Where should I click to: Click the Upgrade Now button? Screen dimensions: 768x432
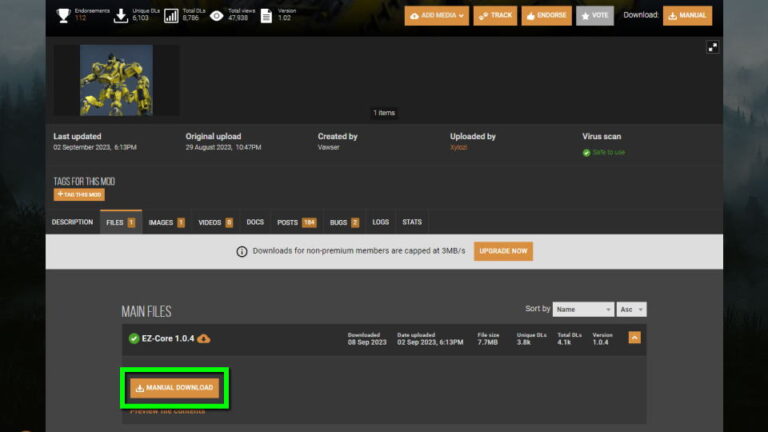(503, 251)
